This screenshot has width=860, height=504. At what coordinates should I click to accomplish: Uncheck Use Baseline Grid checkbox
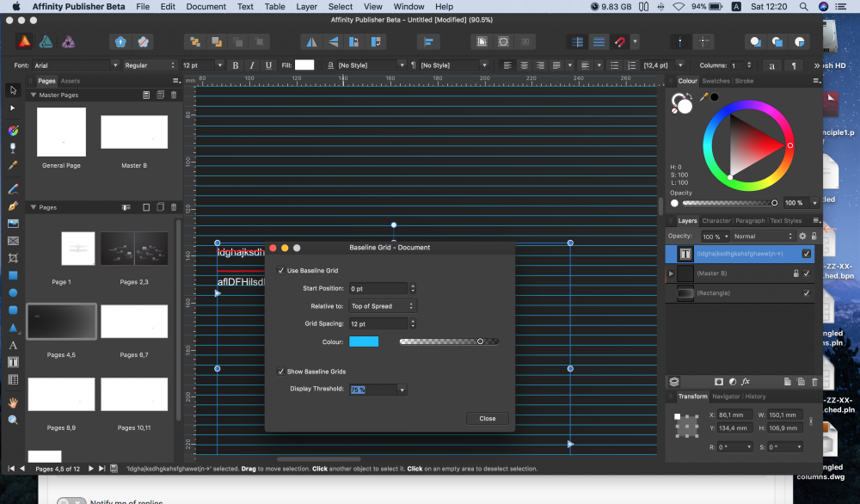(281, 270)
